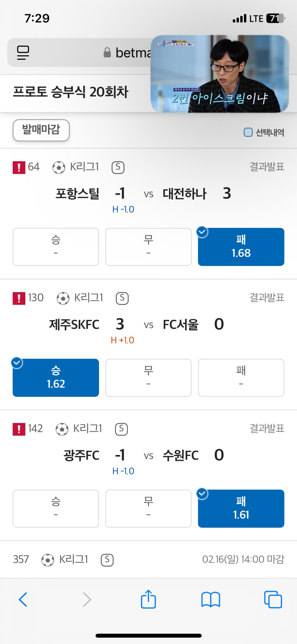Screen dimensions: 297x644
Task: Tap the Safari forward arrow
Action: click(87, 599)
